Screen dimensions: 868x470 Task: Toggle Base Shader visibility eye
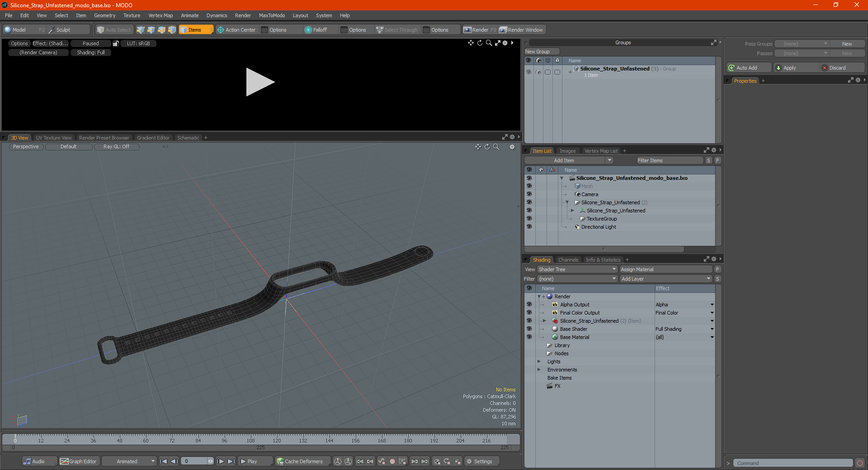(529, 329)
